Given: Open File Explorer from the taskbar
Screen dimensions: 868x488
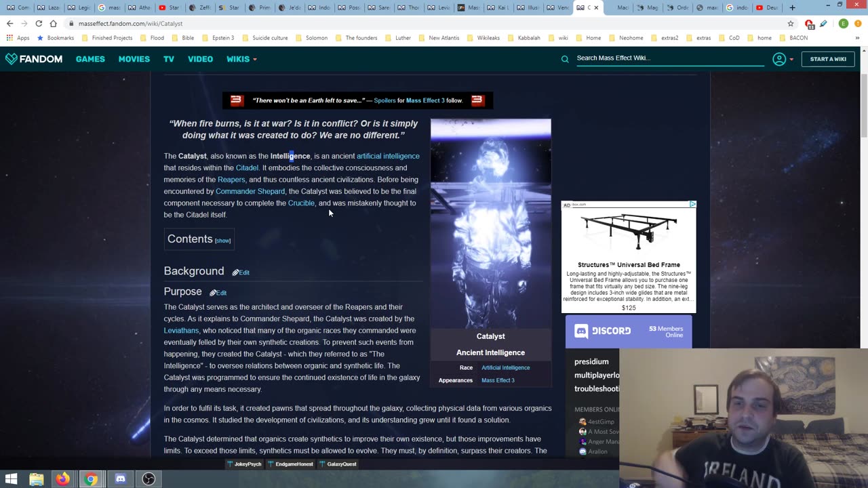Looking at the screenshot, I should [36, 479].
